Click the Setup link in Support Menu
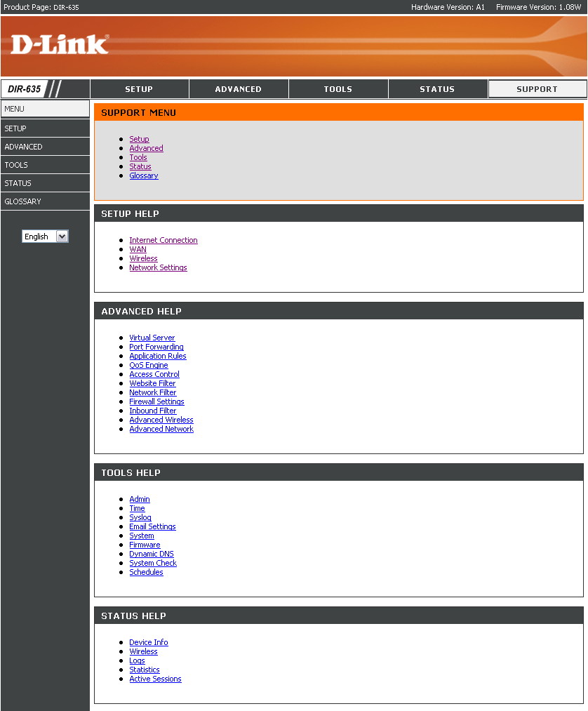The image size is (588, 711). click(139, 139)
